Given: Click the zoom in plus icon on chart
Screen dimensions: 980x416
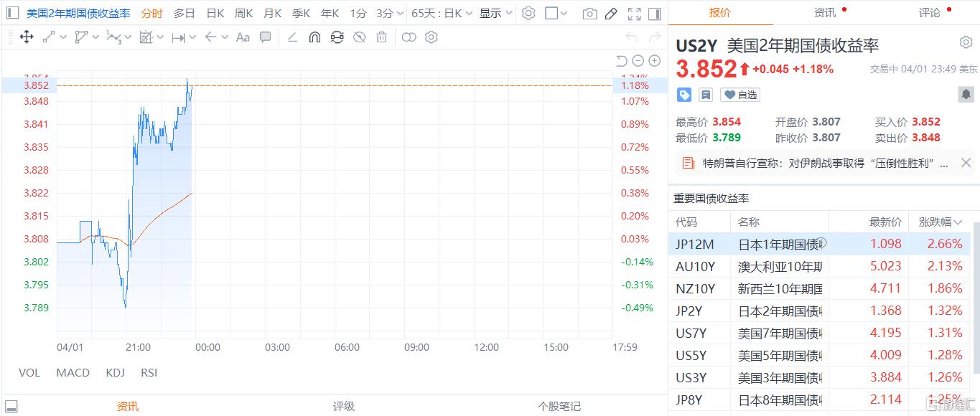Looking at the screenshot, I should tap(654, 61).
